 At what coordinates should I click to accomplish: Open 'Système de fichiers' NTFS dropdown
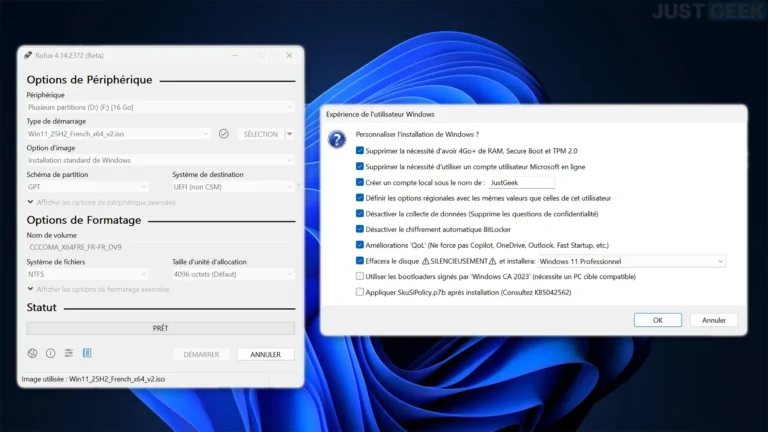click(87, 274)
